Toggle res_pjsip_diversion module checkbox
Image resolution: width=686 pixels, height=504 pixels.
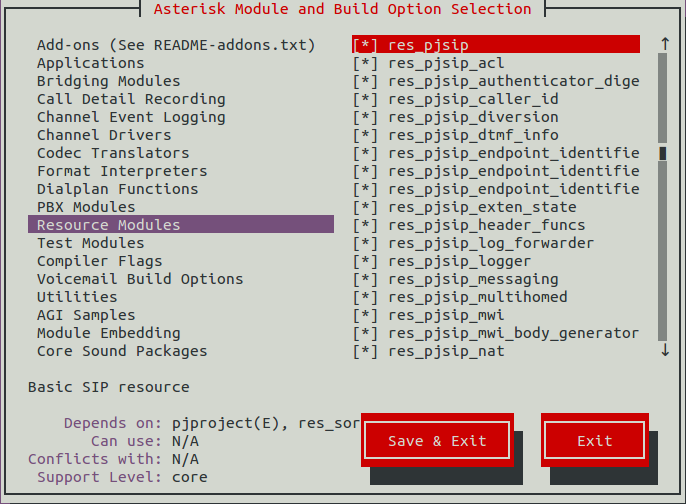pyautogui.click(x=365, y=117)
